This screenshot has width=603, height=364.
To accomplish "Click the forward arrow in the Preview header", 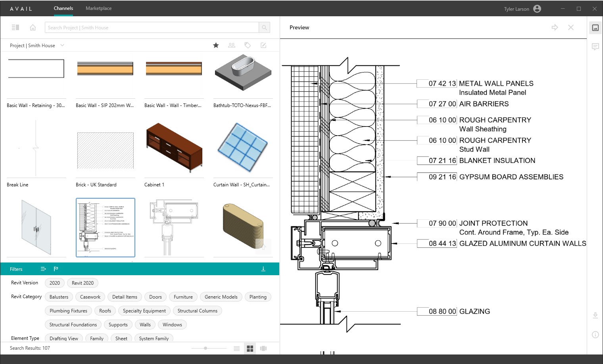I will pos(554,27).
